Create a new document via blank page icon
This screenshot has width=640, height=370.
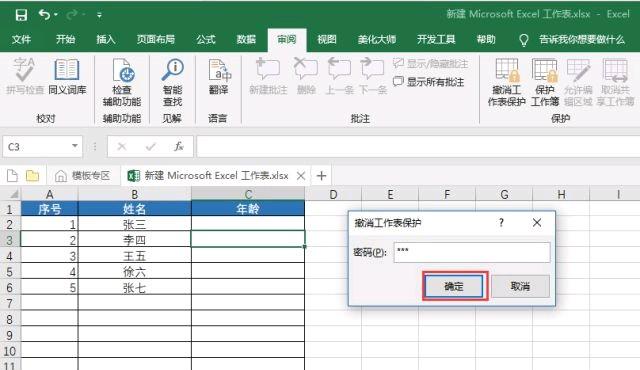click(x=12, y=176)
